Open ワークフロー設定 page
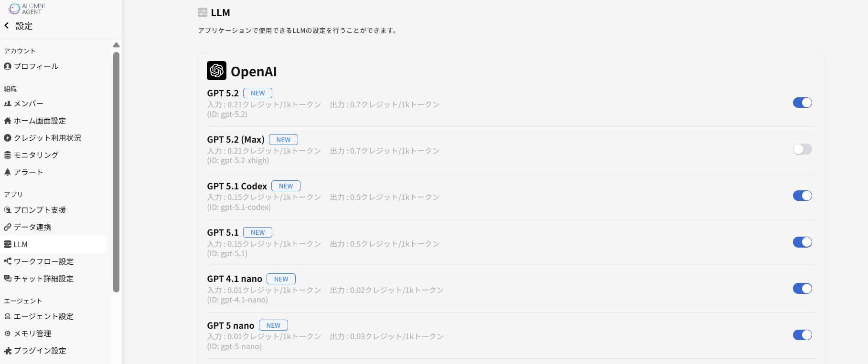The image size is (868, 364). pos(54,261)
